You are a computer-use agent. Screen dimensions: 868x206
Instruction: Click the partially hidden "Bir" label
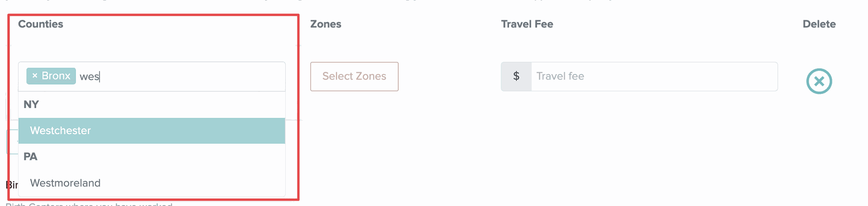[11, 185]
